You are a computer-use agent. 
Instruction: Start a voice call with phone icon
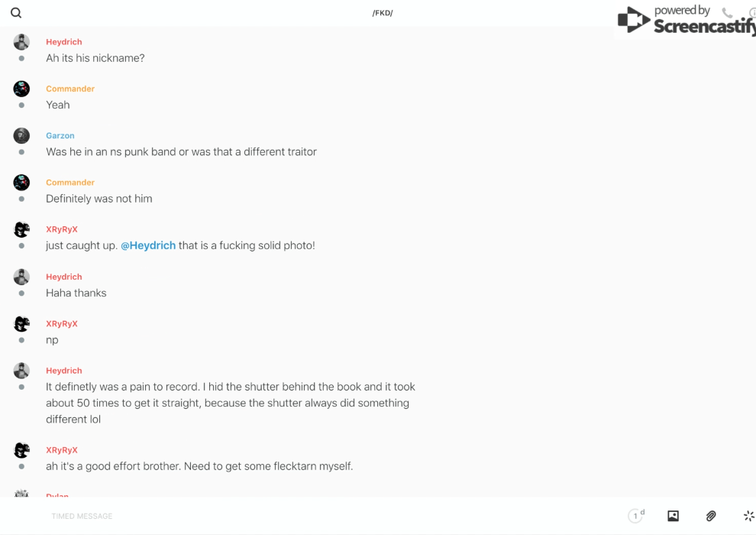click(727, 13)
